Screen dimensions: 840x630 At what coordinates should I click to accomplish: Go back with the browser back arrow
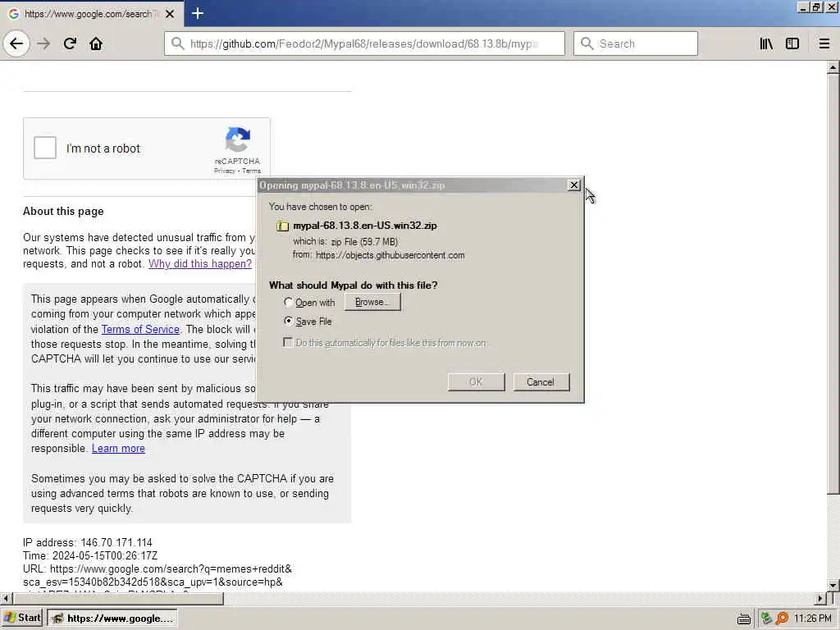[x=16, y=43]
